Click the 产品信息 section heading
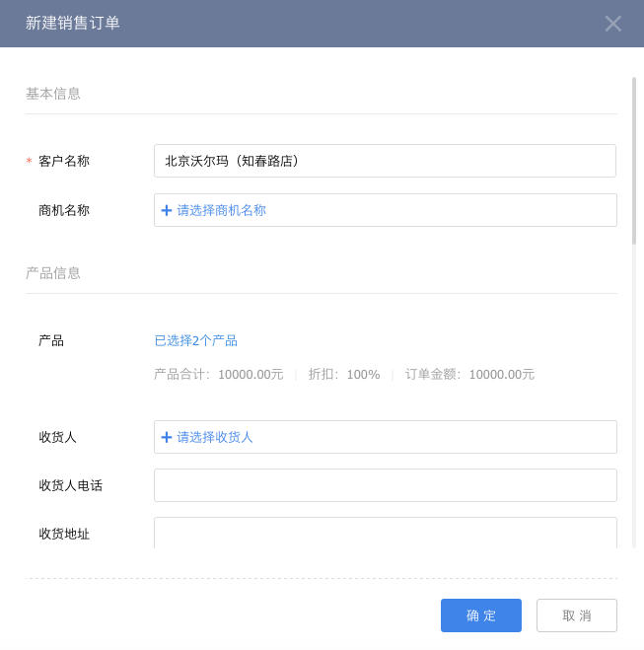 [x=53, y=273]
